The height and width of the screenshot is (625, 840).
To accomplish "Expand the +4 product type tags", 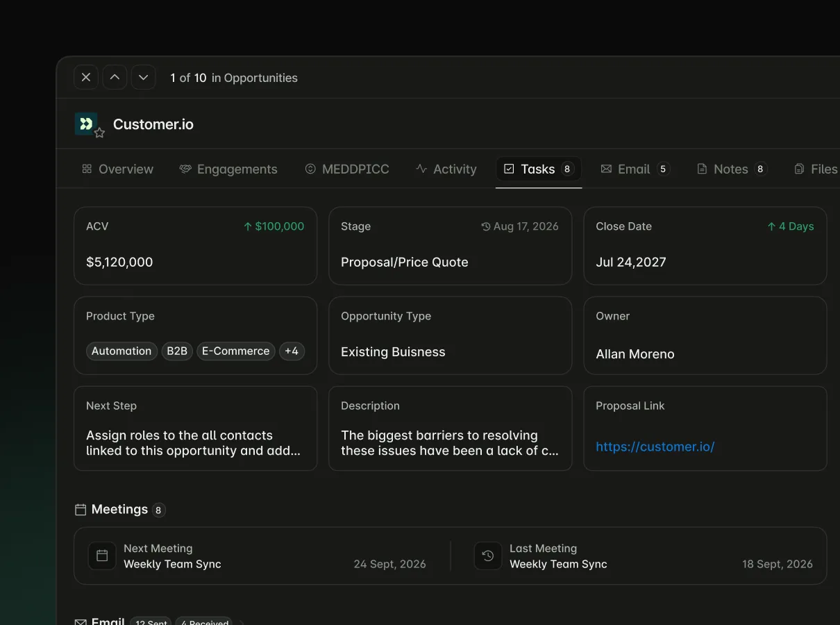I will tap(292, 351).
